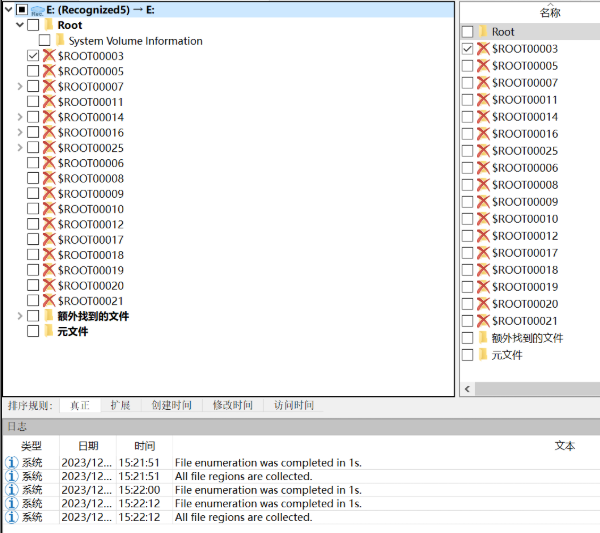
Task: Tick the System Volume Information checkbox
Action: pos(45,41)
